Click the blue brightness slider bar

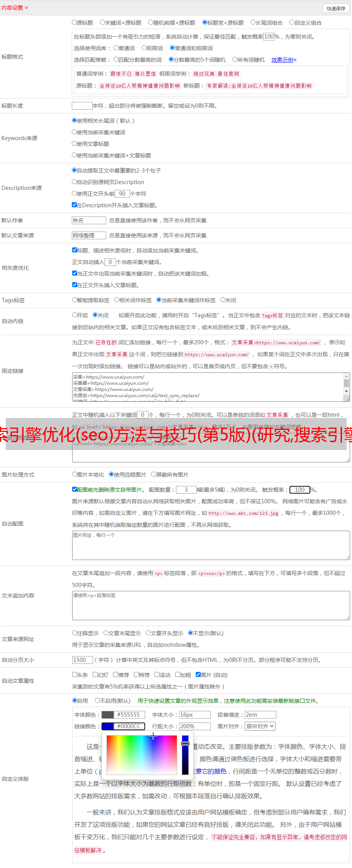coord(185,755)
